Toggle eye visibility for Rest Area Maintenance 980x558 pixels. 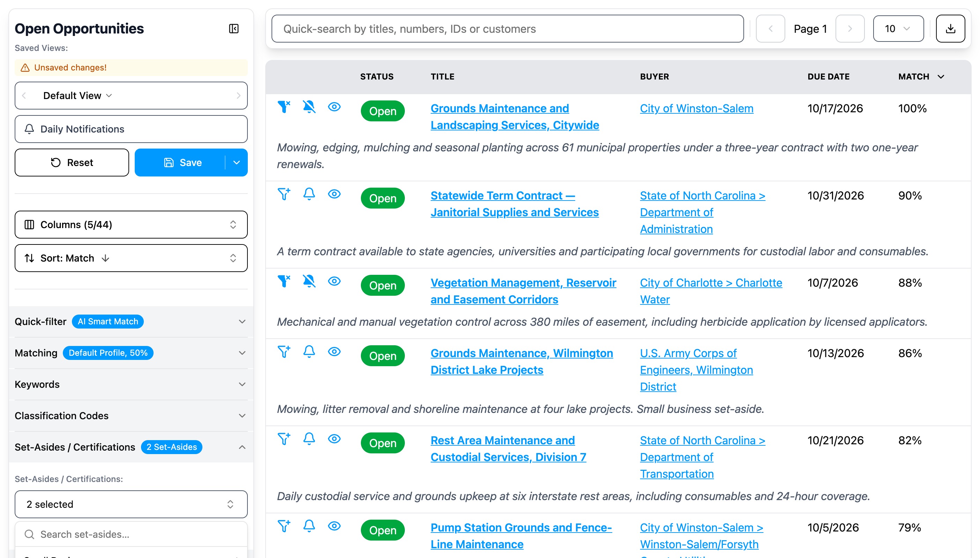click(x=334, y=439)
